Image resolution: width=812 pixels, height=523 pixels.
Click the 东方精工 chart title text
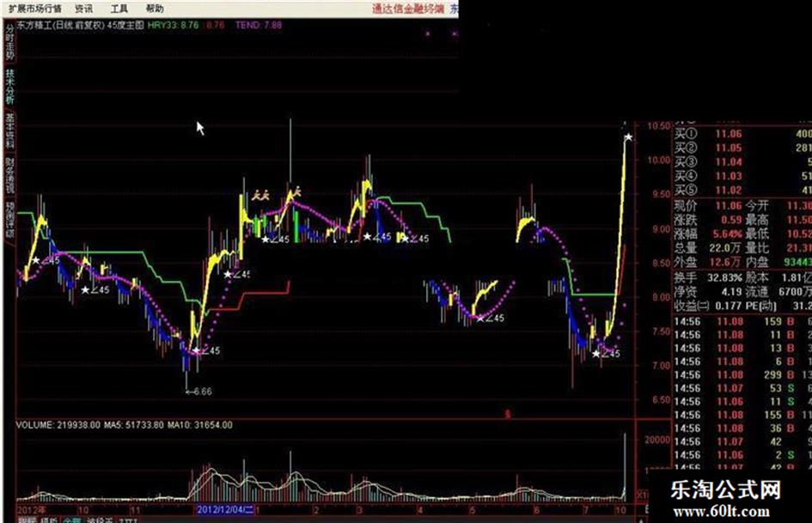coord(35,25)
